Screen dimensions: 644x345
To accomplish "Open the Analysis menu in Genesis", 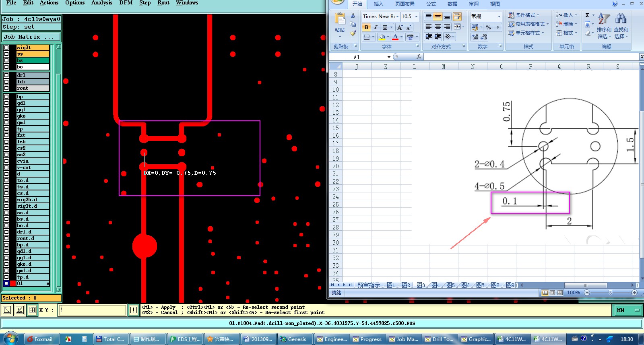I will [x=102, y=3].
